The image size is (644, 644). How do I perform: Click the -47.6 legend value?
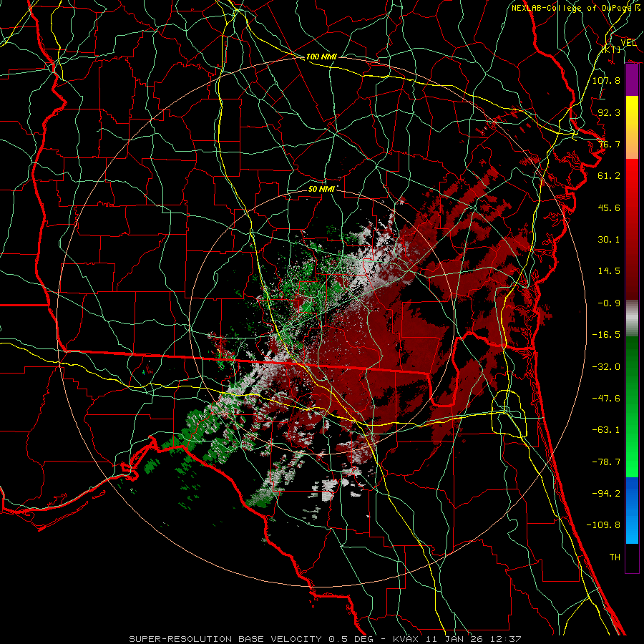tap(606, 399)
